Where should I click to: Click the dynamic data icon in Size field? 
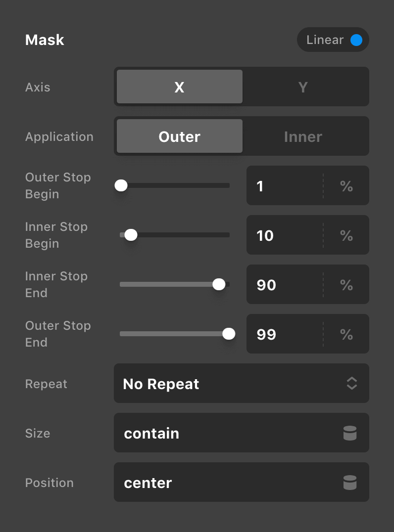pyautogui.click(x=350, y=433)
